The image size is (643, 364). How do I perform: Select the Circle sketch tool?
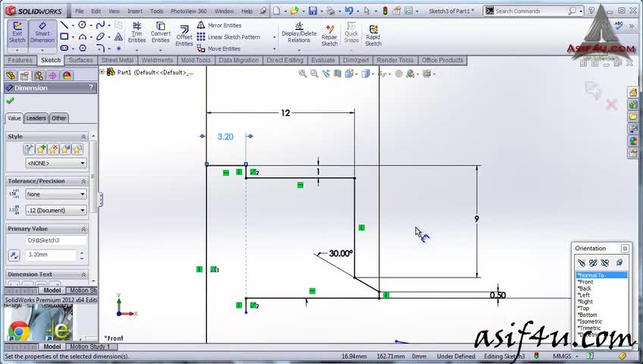83,26
